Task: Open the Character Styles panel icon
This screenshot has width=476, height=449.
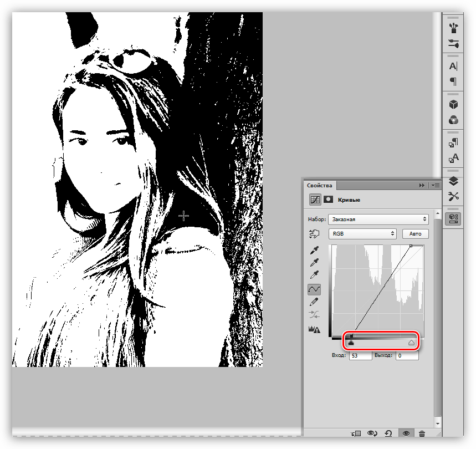Action: coord(453,158)
